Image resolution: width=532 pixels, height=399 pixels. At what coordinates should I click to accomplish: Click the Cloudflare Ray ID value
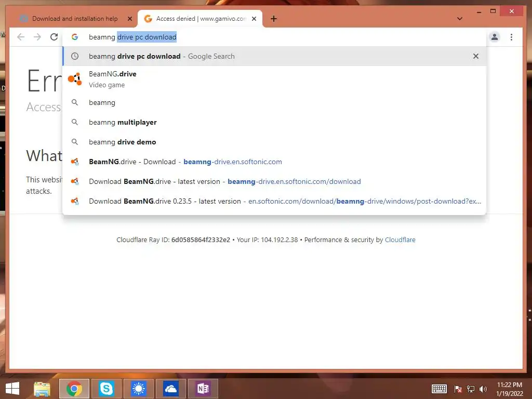pyautogui.click(x=201, y=240)
